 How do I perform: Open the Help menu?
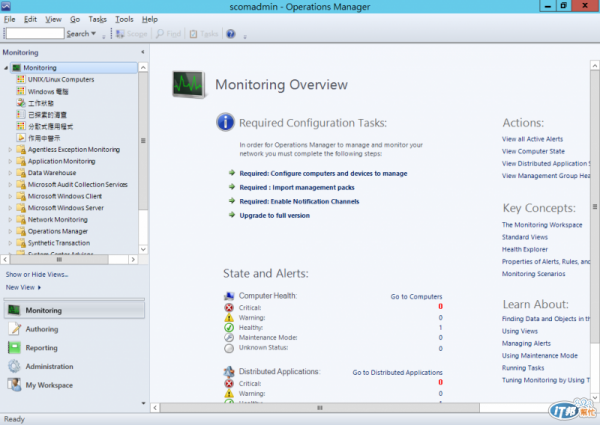coord(150,19)
